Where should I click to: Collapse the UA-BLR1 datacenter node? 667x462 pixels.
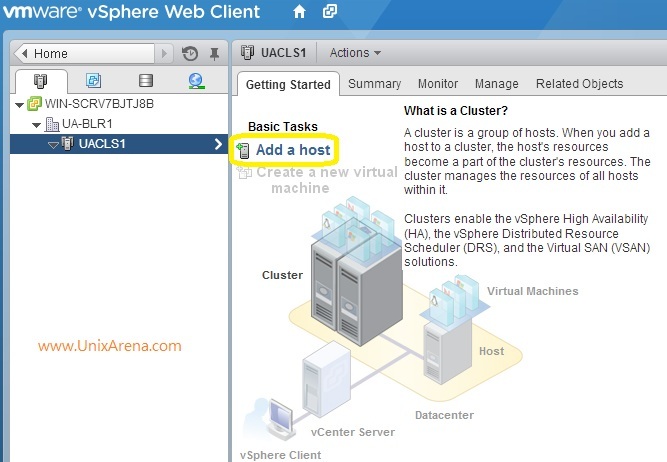[x=37, y=125]
